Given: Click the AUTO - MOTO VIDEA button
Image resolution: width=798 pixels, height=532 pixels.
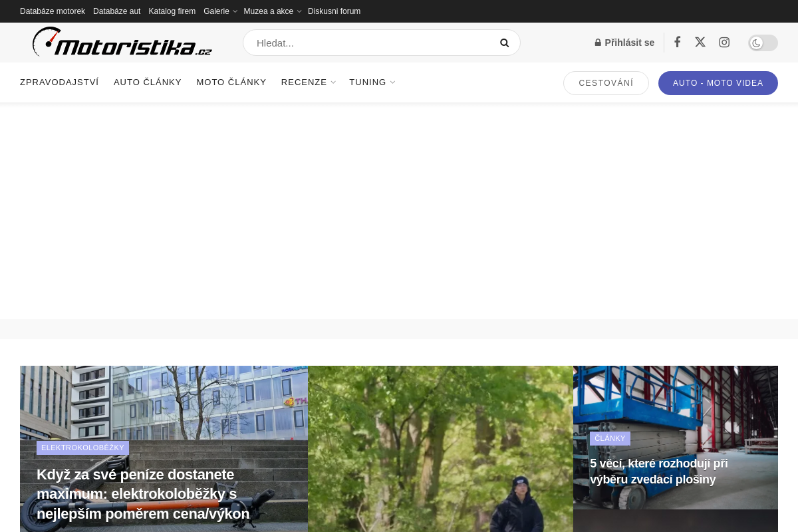Looking at the screenshot, I should click(x=718, y=82).
